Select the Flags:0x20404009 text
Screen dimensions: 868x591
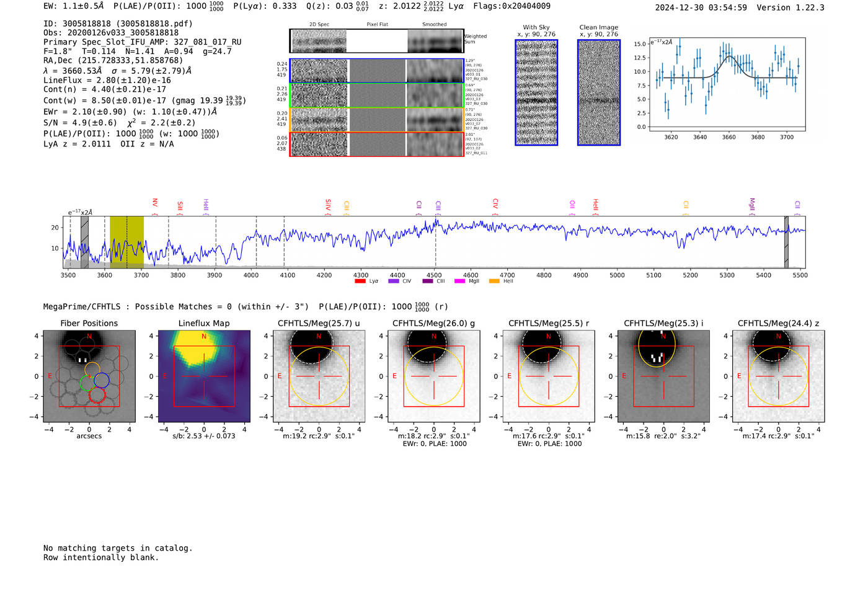tap(511, 6)
